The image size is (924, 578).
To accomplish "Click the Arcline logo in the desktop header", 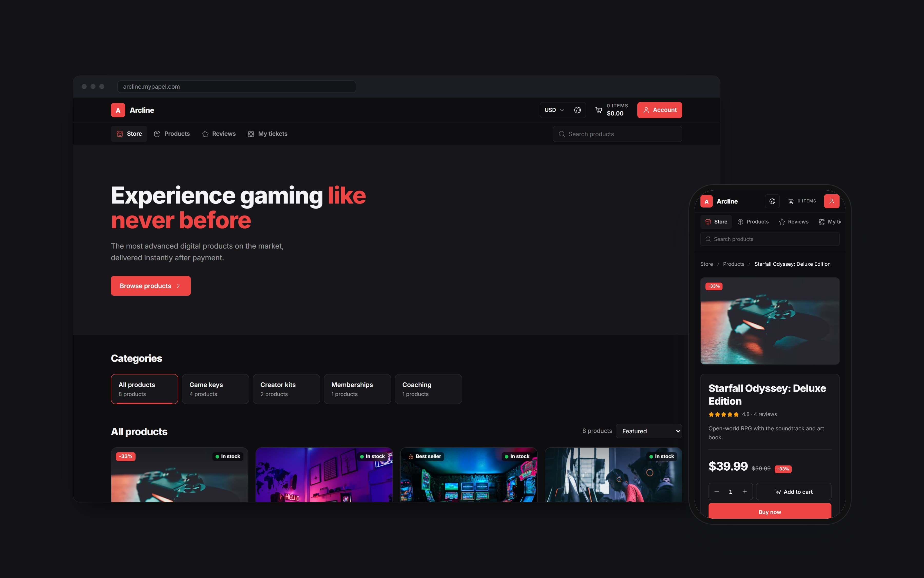I will [x=132, y=110].
